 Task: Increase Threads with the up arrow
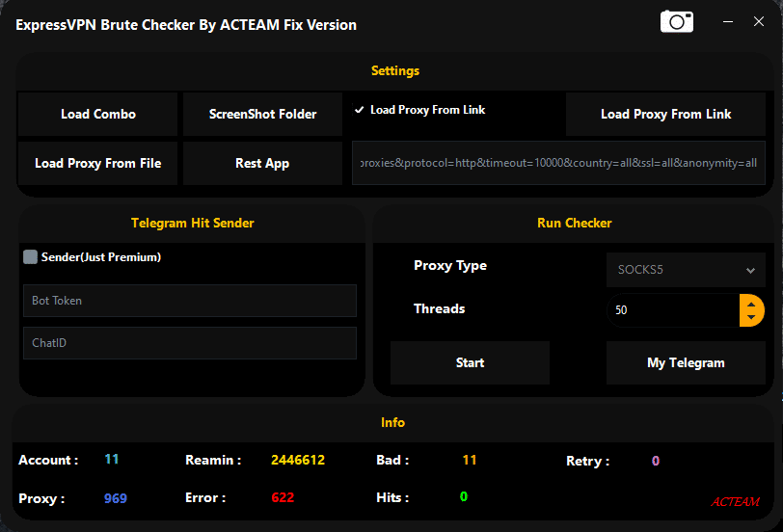coord(751,304)
